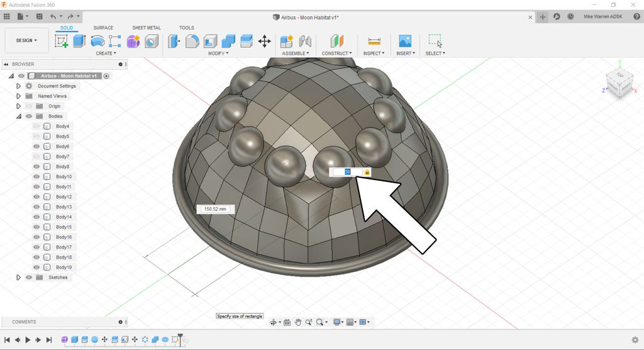Show hidden Body4 via its eye icon
Screen dimensions: 644x350
(36, 127)
